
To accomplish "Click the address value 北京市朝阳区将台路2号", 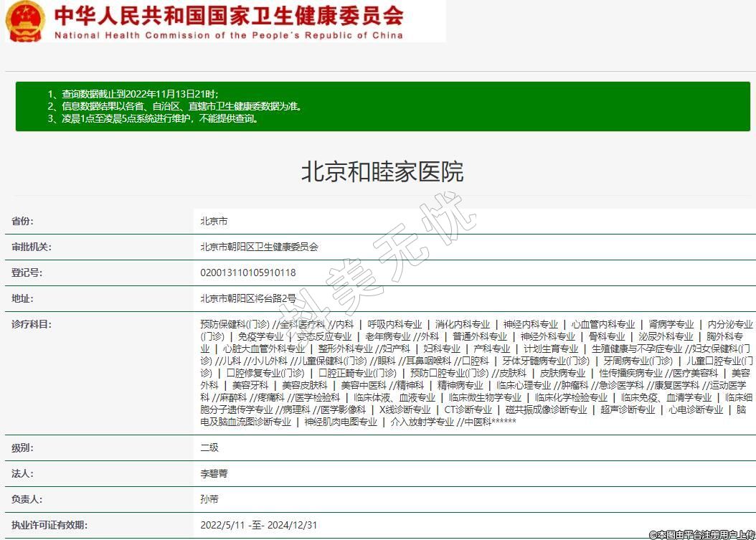I will tap(247, 299).
